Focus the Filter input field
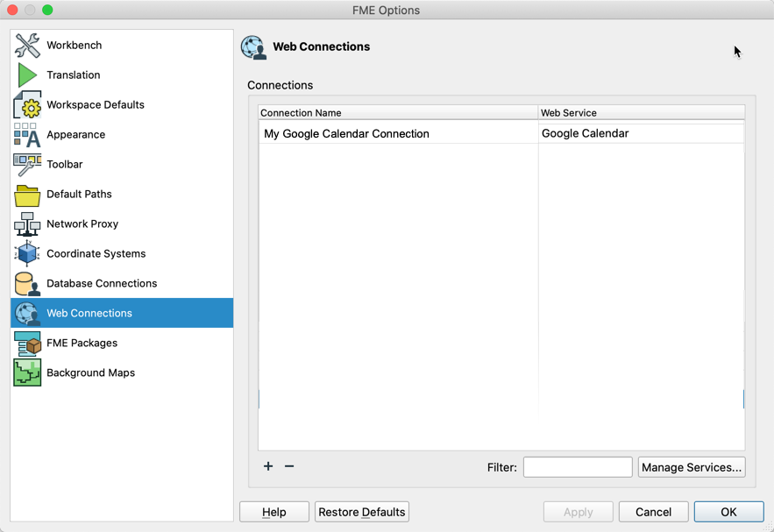Viewport: 774px width, 532px height. pyautogui.click(x=578, y=467)
